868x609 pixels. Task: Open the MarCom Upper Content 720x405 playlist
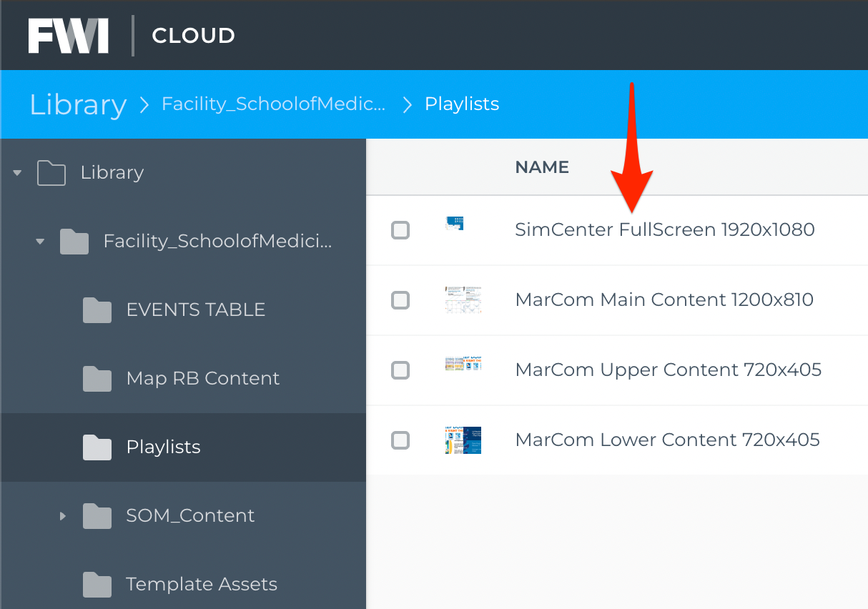pos(669,370)
